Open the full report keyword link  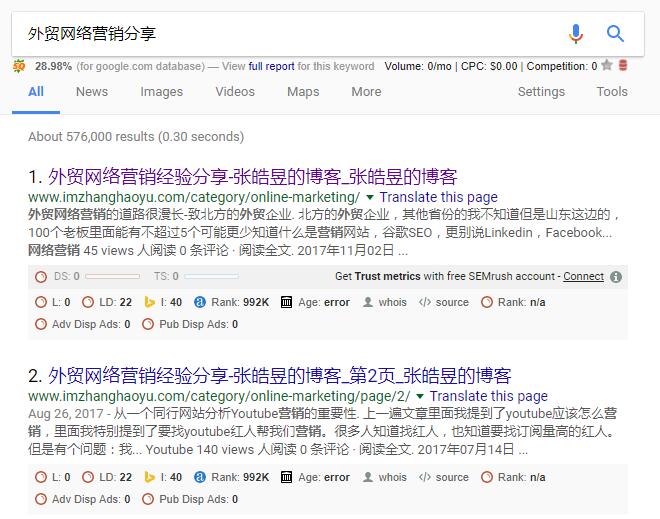271,66
